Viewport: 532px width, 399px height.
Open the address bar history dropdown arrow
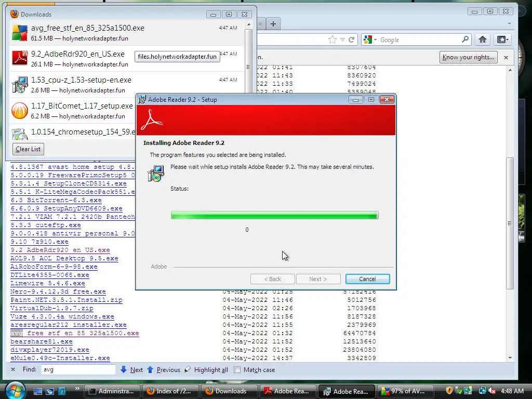click(x=342, y=39)
